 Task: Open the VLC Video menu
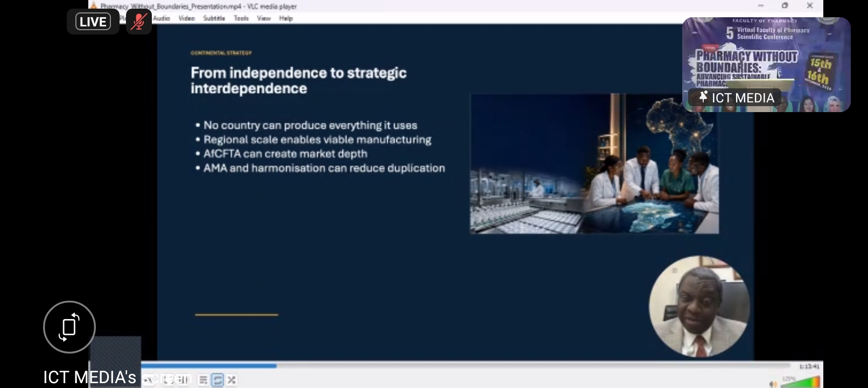point(187,18)
